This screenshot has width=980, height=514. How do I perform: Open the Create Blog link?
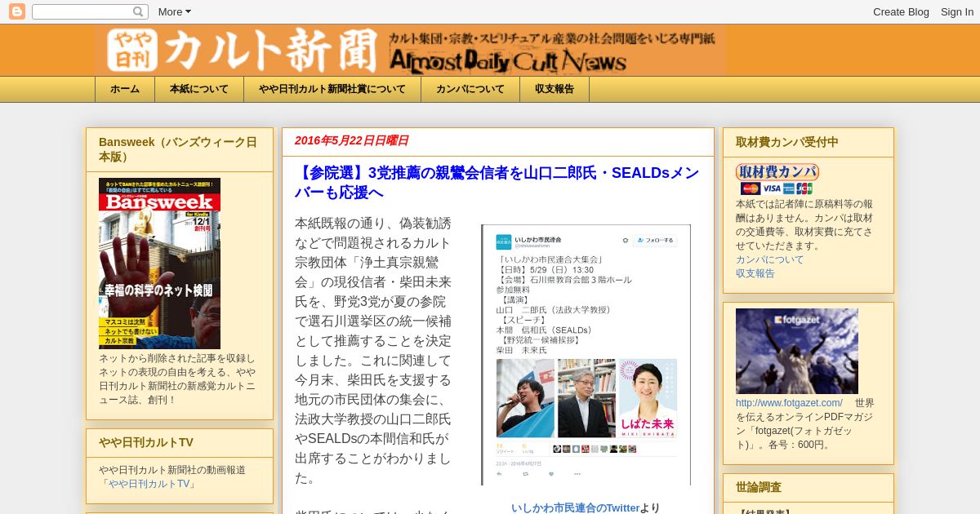coord(901,11)
